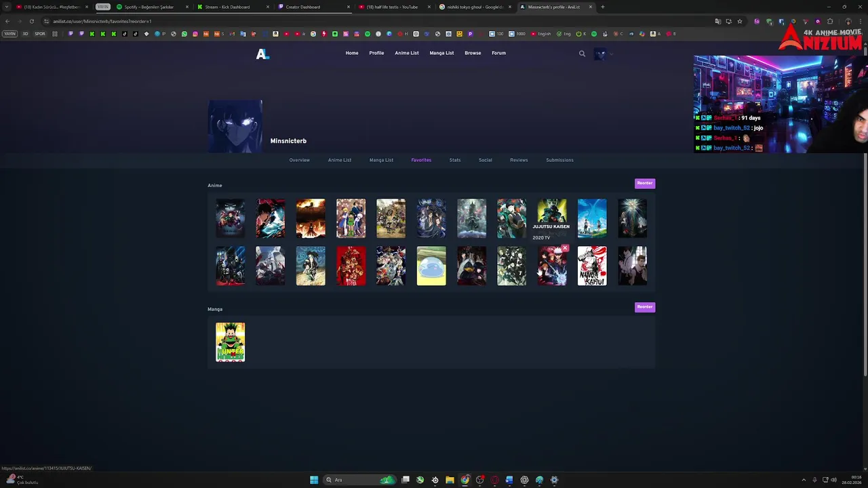Show hidden system tray icons chevron
This screenshot has height=488, width=868.
coord(804,480)
